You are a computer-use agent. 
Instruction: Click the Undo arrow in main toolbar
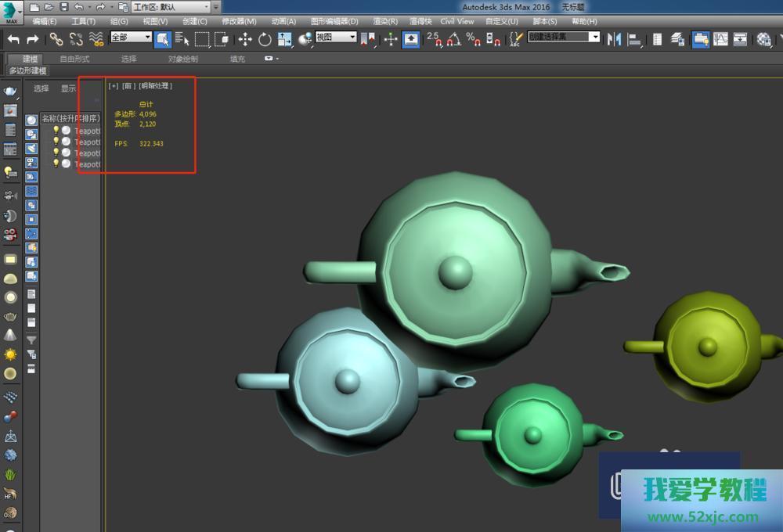click(x=13, y=39)
